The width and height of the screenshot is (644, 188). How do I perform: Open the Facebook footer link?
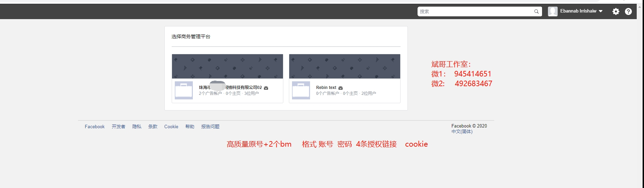(95, 127)
